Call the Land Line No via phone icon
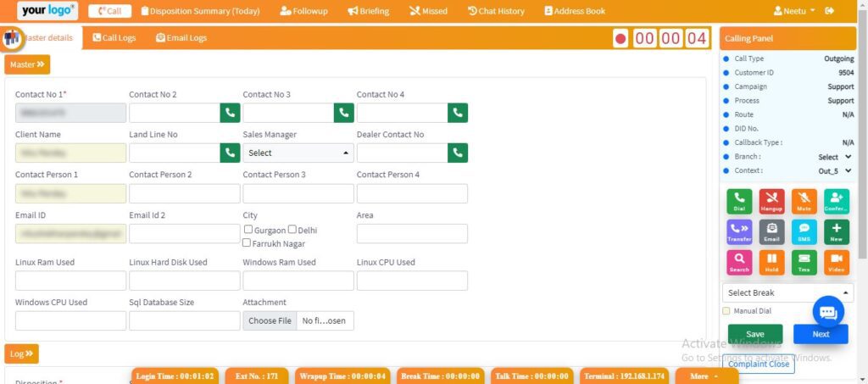 pos(230,153)
